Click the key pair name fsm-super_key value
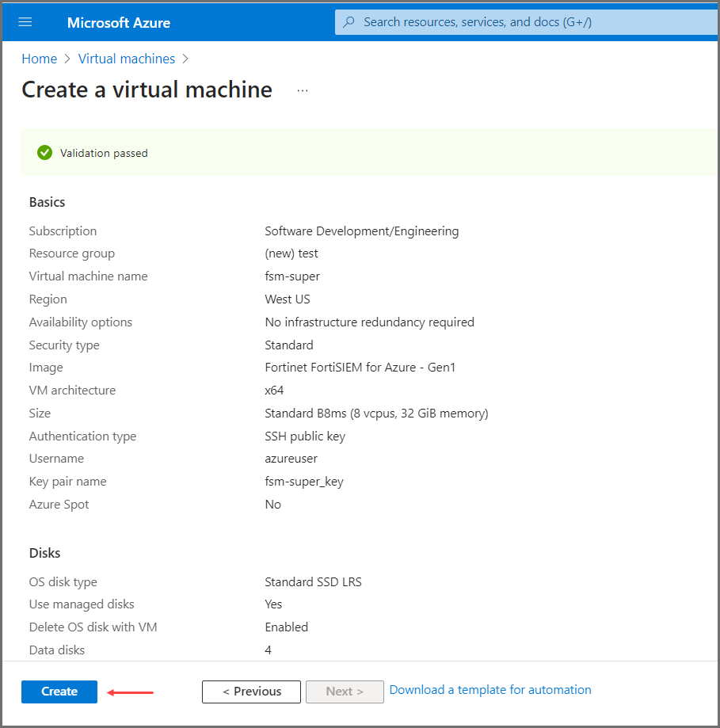 (307, 481)
